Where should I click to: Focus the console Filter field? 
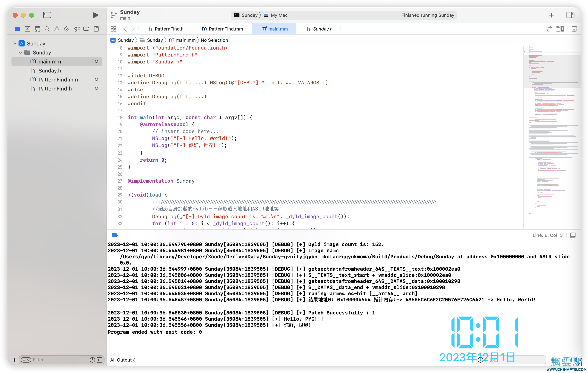pyautogui.click(x=511, y=360)
